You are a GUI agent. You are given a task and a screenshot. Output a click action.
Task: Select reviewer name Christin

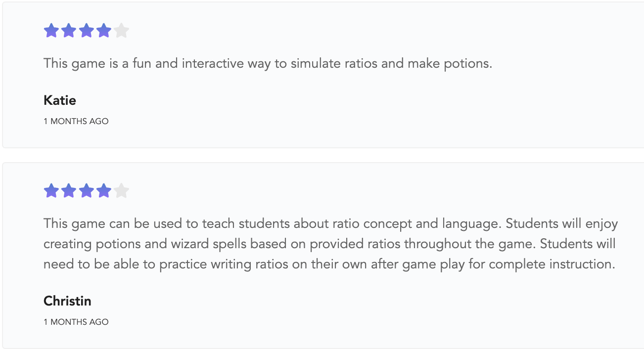point(67,301)
